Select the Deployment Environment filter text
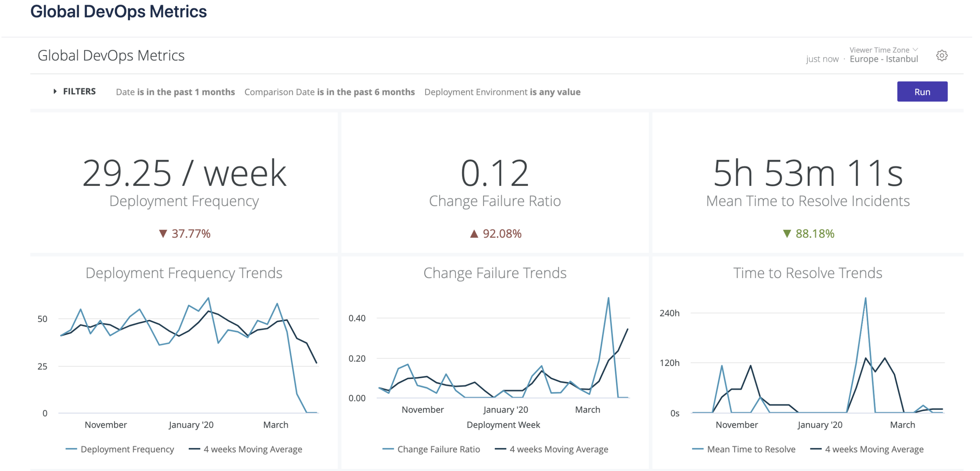Viewport: 980px width, 471px height. (x=502, y=92)
